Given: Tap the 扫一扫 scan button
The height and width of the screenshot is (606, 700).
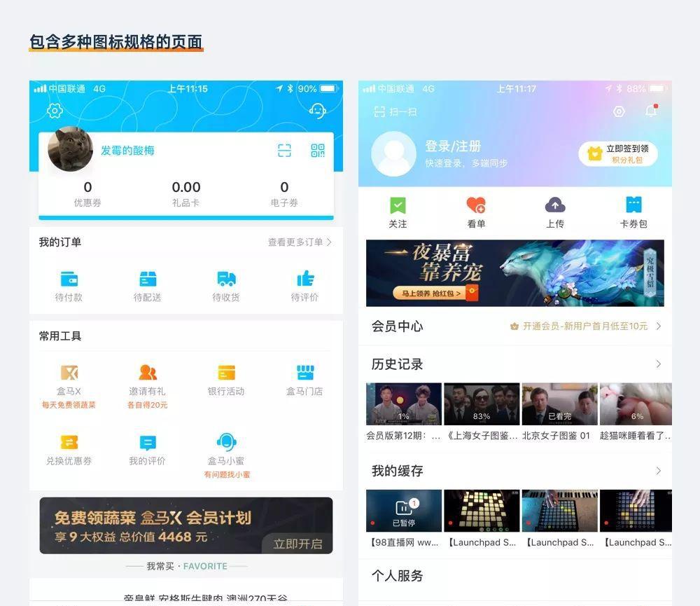Looking at the screenshot, I should pyautogui.click(x=395, y=111).
